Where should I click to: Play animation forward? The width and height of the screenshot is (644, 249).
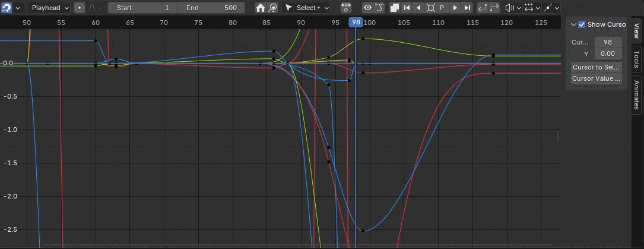coord(455,8)
